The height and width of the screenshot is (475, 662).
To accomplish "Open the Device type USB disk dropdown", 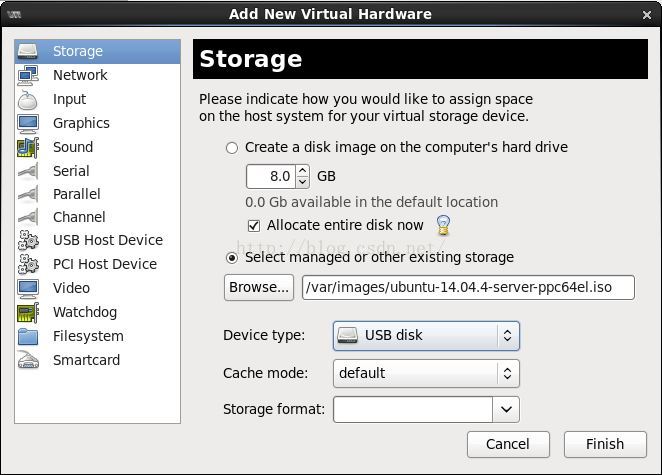I will (426, 336).
